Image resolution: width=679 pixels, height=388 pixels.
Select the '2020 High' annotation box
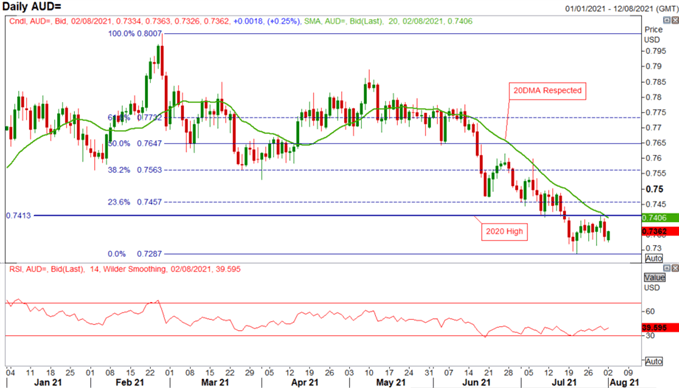tap(504, 231)
